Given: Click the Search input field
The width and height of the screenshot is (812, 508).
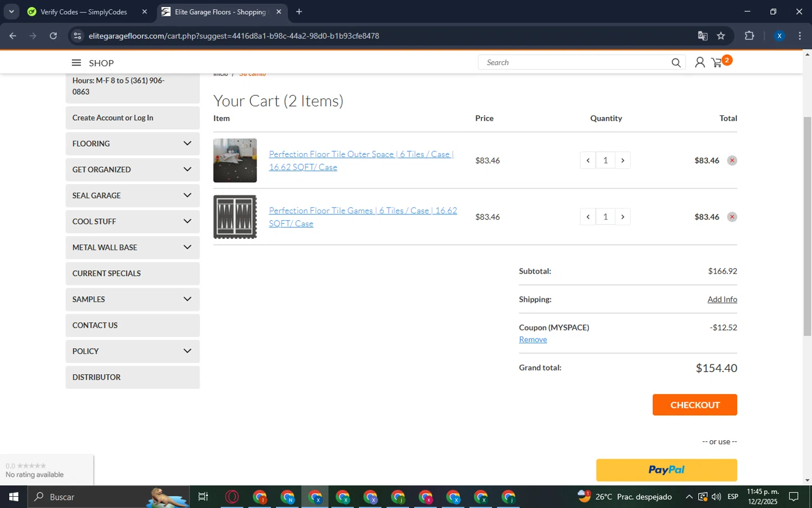Looking at the screenshot, I should [575, 62].
